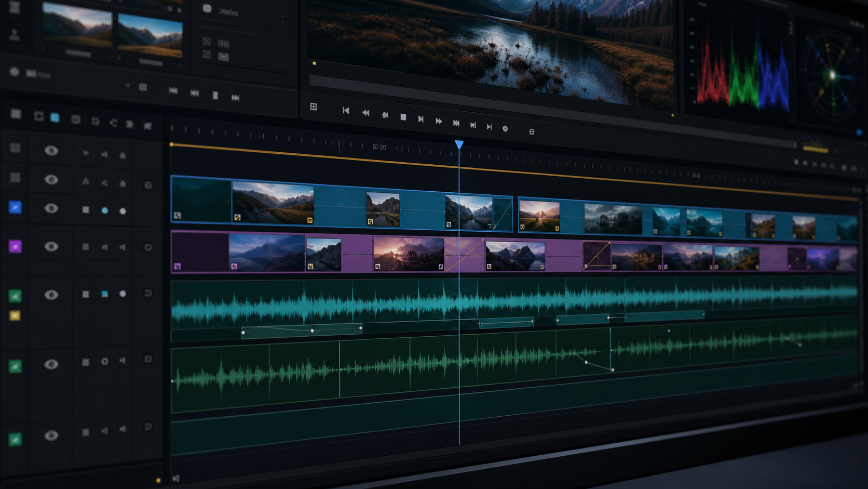The width and height of the screenshot is (868, 489).
Task: Click the yellow X transition on purple track
Action: [x=596, y=255]
